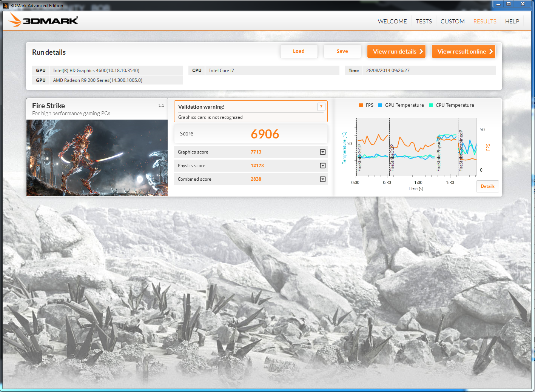Click the Physics score value 12178

point(257,166)
